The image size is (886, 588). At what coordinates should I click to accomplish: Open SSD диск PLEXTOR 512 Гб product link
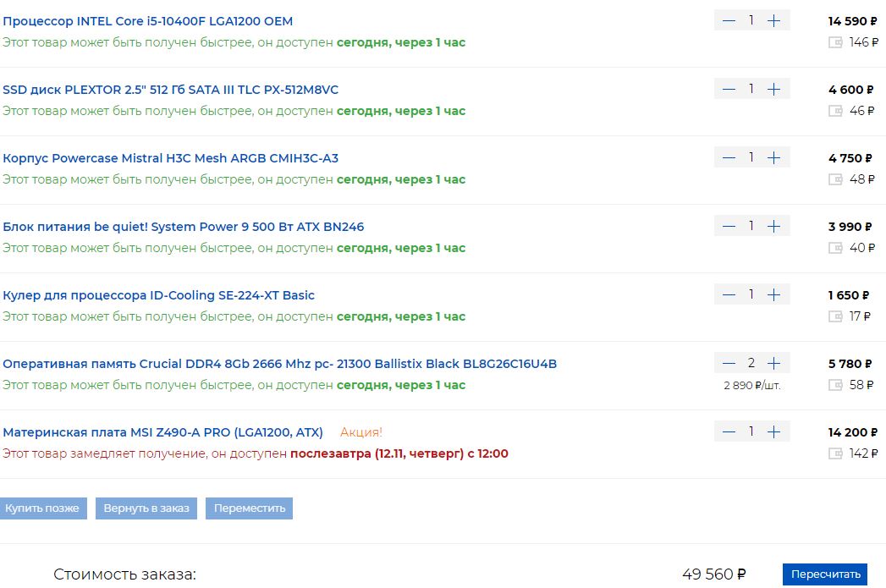[x=171, y=90]
